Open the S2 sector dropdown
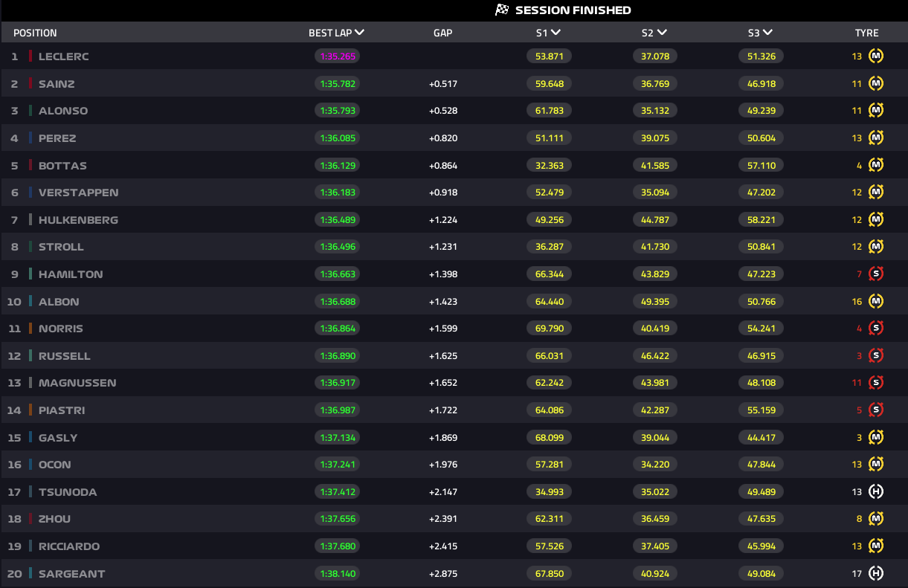Screen dimensions: 908x588 click(662, 33)
